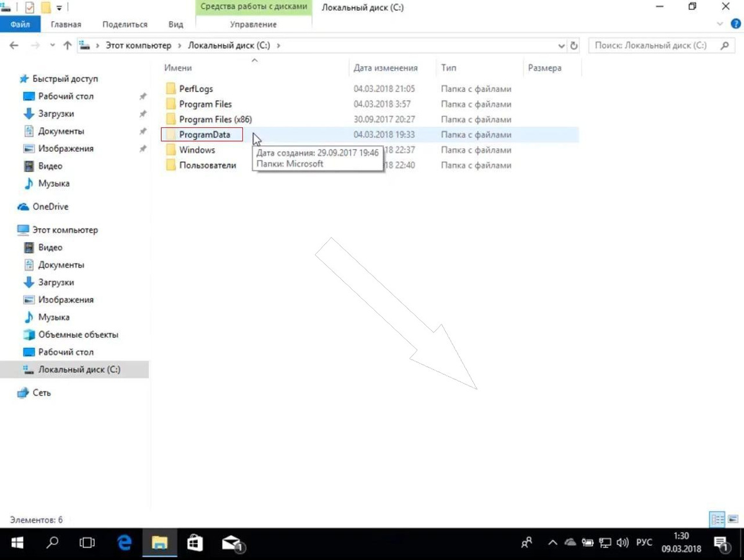The height and width of the screenshot is (560, 744).
Task: Expand the address bar history dropdown
Action: tap(561, 45)
